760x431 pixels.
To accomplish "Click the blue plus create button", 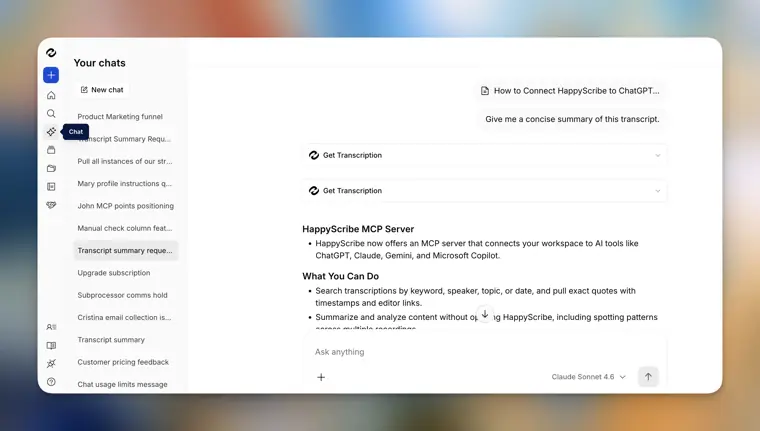I will 51,75.
